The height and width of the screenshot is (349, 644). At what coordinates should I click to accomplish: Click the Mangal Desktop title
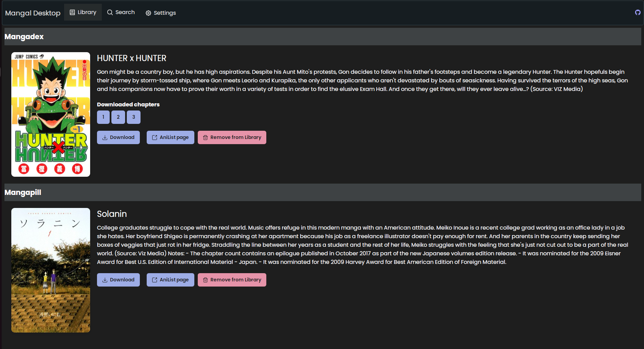pyautogui.click(x=33, y=13)
